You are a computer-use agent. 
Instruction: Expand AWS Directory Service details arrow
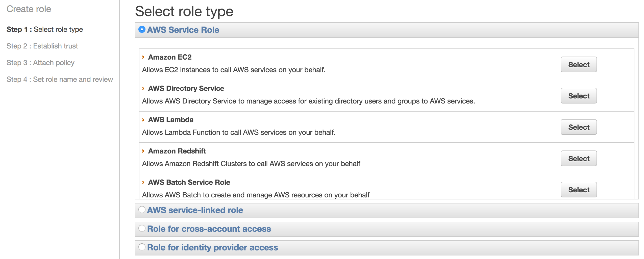[143, 89]
